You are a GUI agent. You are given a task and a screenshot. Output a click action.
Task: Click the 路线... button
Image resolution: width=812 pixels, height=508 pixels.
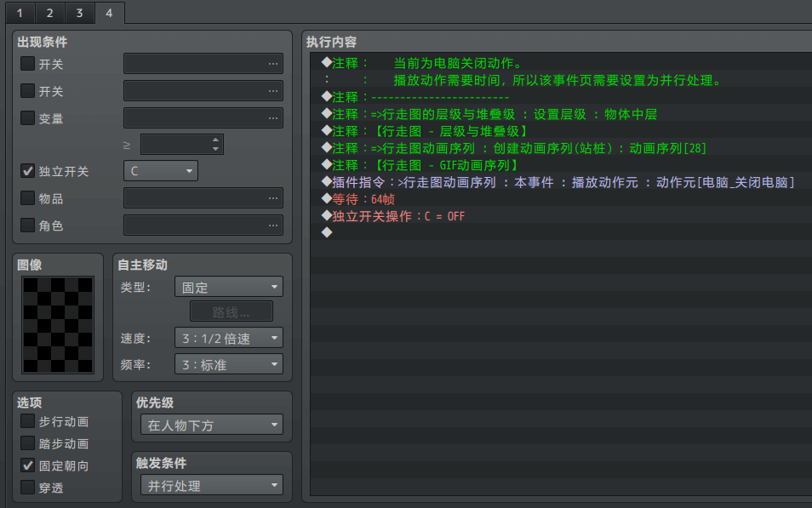231,312
